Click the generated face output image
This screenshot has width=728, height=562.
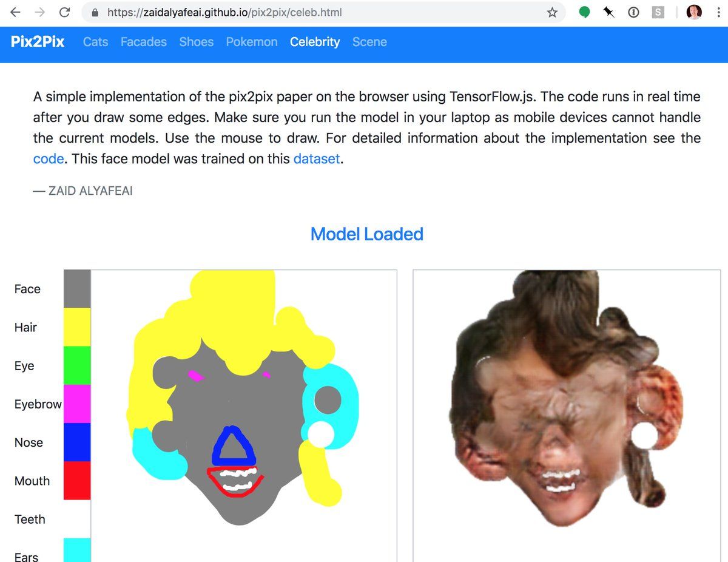tap(567, 416)
